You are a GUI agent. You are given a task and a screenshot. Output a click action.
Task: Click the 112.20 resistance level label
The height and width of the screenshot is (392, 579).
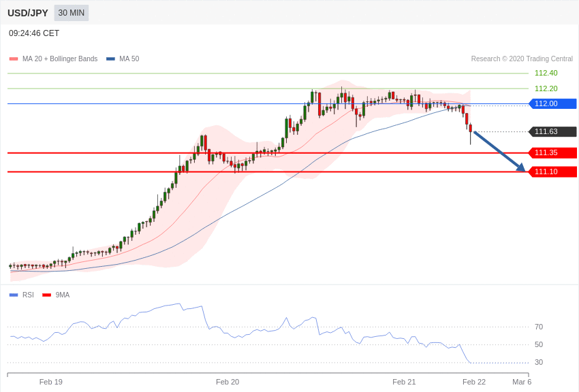546,88
